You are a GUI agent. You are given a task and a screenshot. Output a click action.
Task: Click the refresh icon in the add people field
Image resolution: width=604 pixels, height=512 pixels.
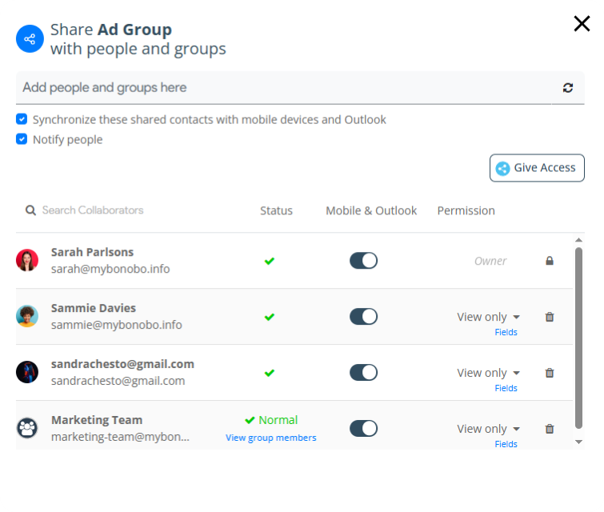(x=568, y=88)
